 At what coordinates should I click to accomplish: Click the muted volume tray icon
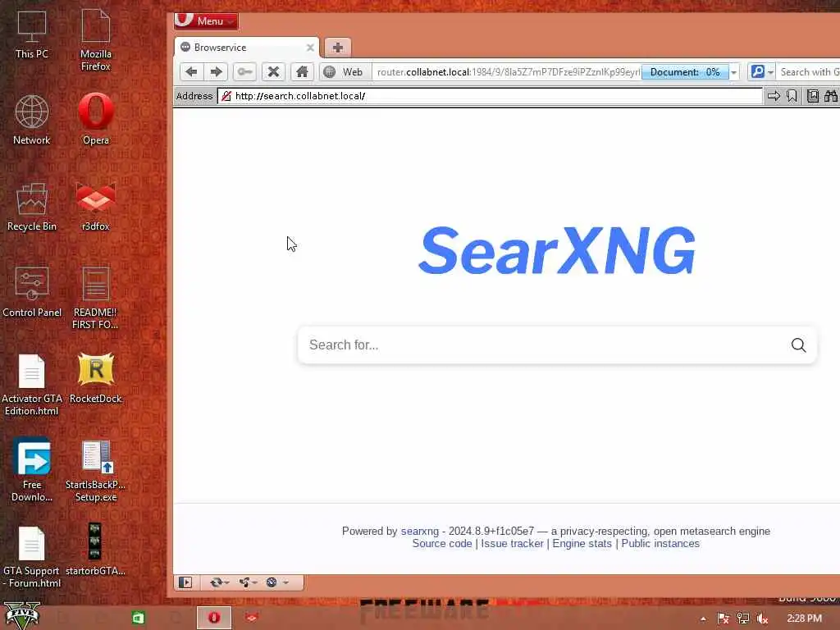762,619
